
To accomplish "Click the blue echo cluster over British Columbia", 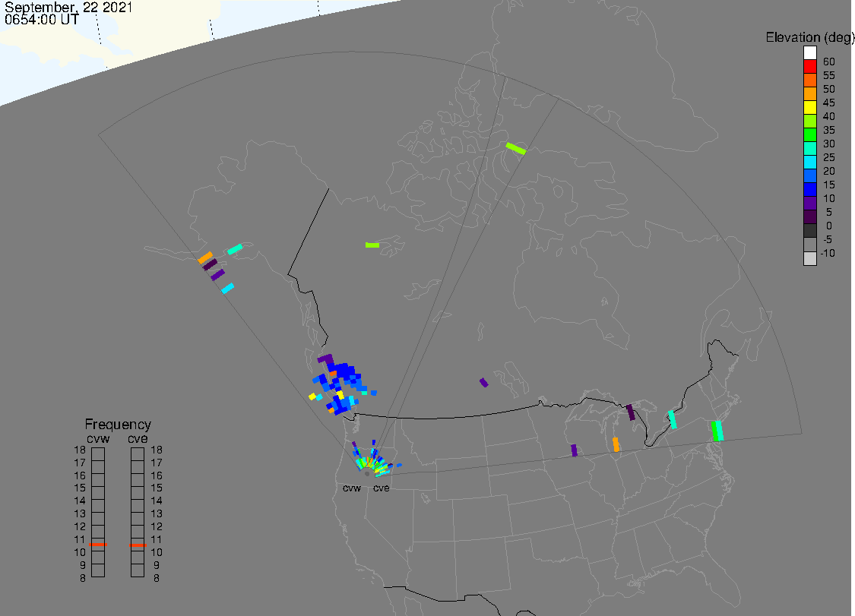I will 343,384.
